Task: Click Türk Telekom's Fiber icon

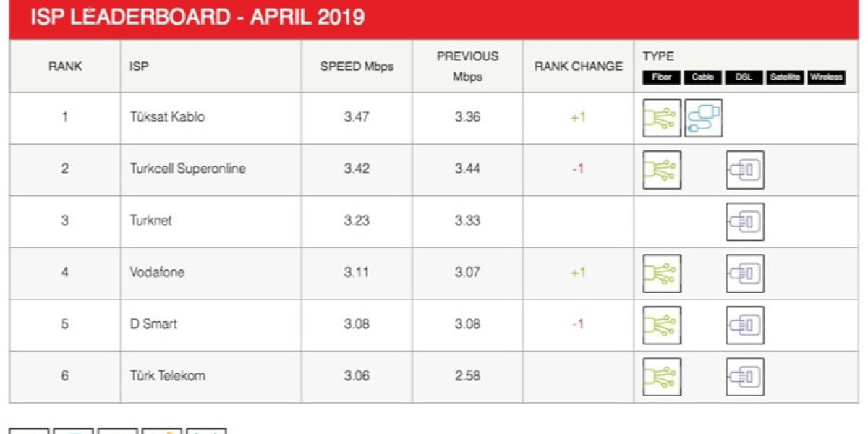Action: (x=662, y=377)
